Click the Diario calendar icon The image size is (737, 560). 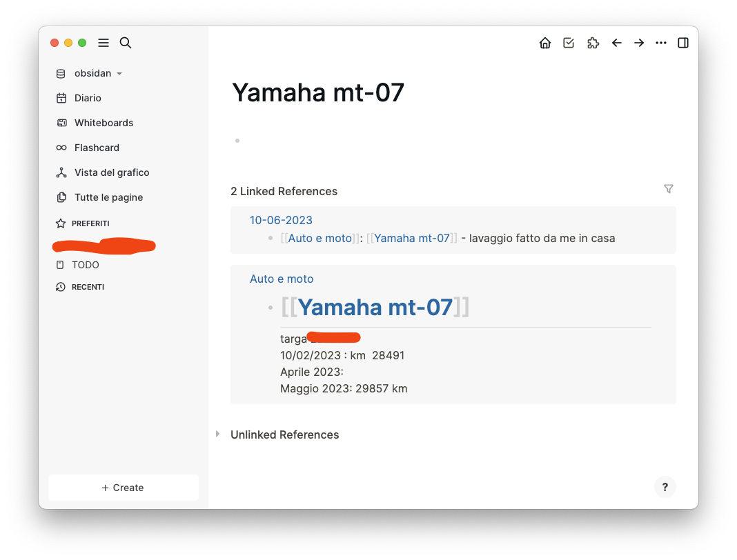coord(61,98)
